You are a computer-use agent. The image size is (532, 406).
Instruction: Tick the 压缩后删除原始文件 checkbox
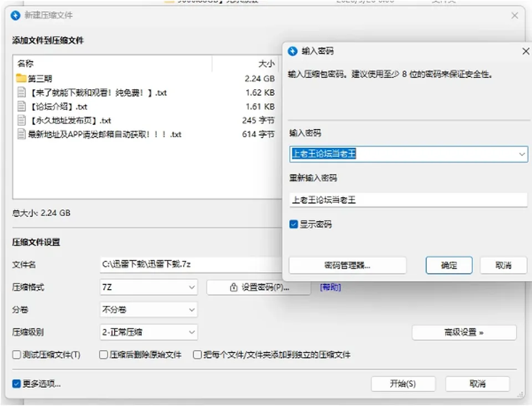104,355
